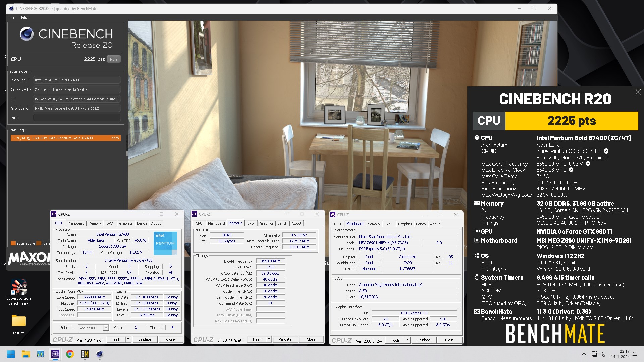Close the BenchMate result overlay panel
The height and width of the screenshot is (362, 644).
click(638, 92)
